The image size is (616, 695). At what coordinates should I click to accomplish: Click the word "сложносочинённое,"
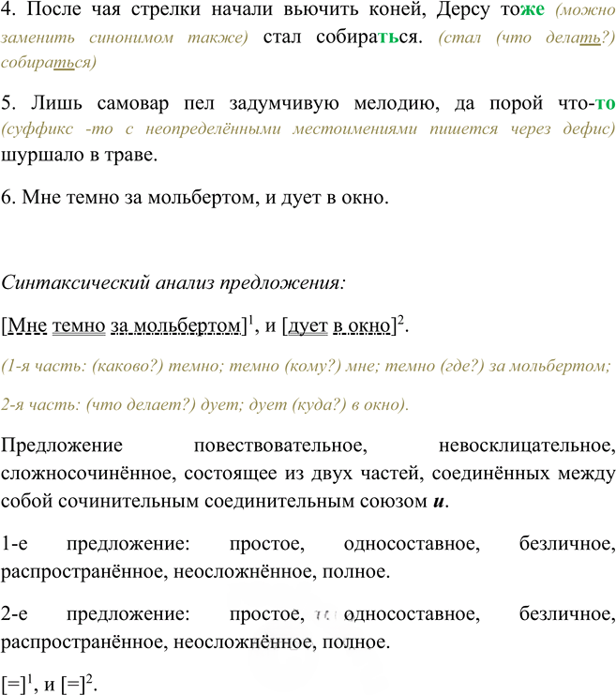pos(89,474)
